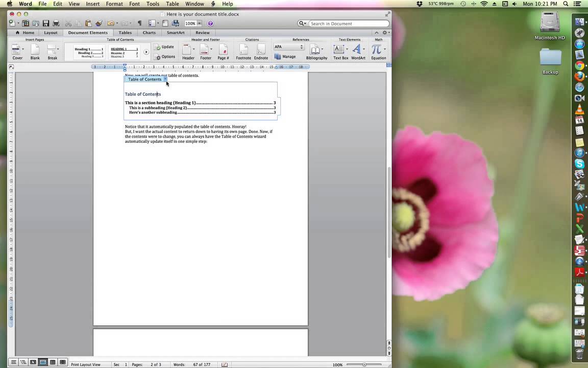The height and width of the screenshot is (368, 588).
Task: Open the Table of Contents tag dropdown arrow
Action: [x=165, y=79]
